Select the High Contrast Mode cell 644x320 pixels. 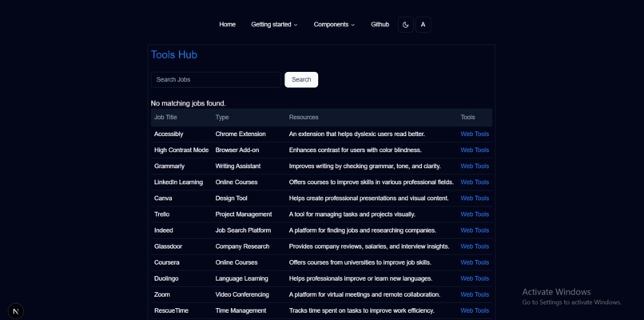point(181,150)
